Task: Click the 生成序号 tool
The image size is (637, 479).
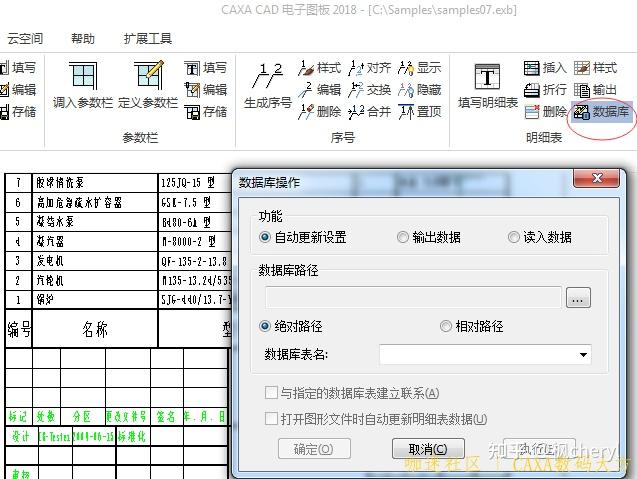Action: tap(268, 86)
